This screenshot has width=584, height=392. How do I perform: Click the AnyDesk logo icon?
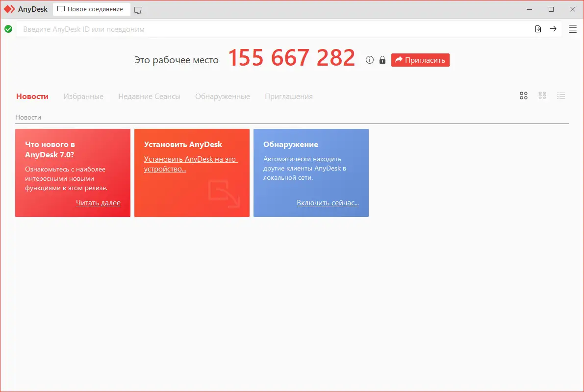tap(9, 9)
